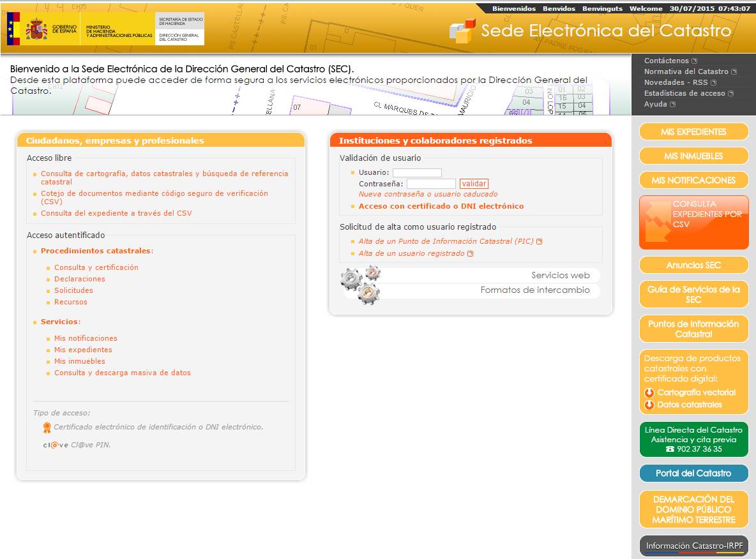This screenshot has width=756, height=559.
Task: Click the external link icon after Ayuda
Action: click(x=673, y=104)
